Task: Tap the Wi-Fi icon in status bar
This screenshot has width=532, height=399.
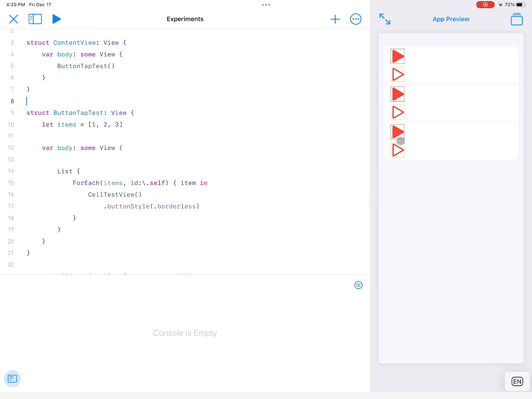Action: pyautogui.click(x=500, y=5)
